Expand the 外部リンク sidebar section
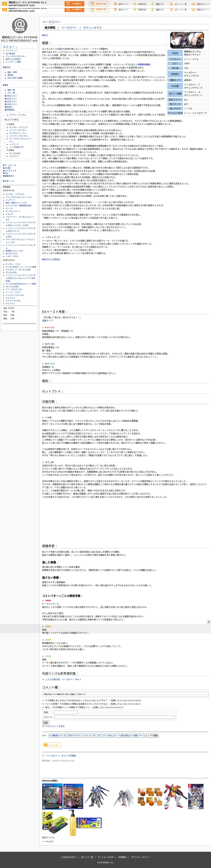 [8, 181]
